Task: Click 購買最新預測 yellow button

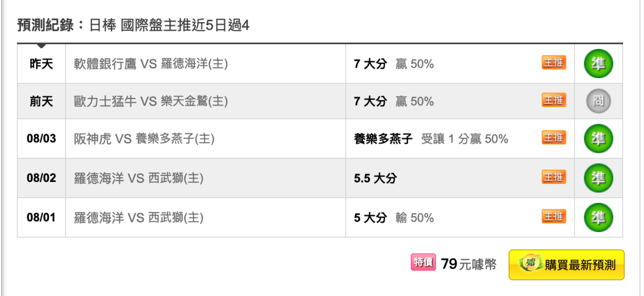Action: (566, 265)
